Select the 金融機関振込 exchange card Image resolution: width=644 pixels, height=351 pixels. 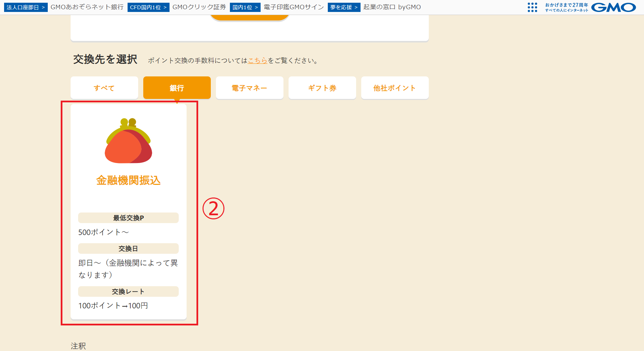point(129,211)
